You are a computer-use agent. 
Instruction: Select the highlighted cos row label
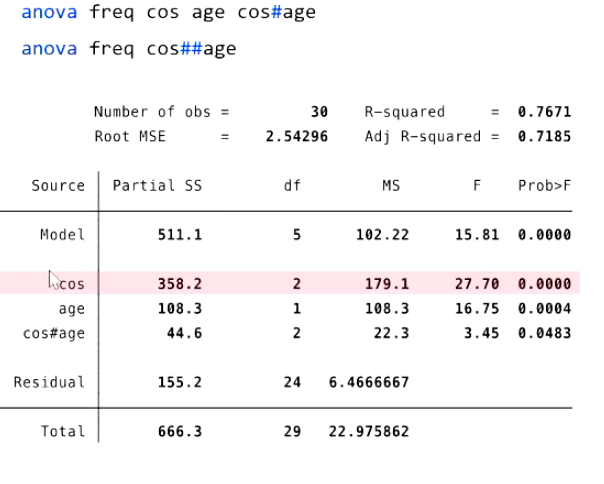[72, 284]
